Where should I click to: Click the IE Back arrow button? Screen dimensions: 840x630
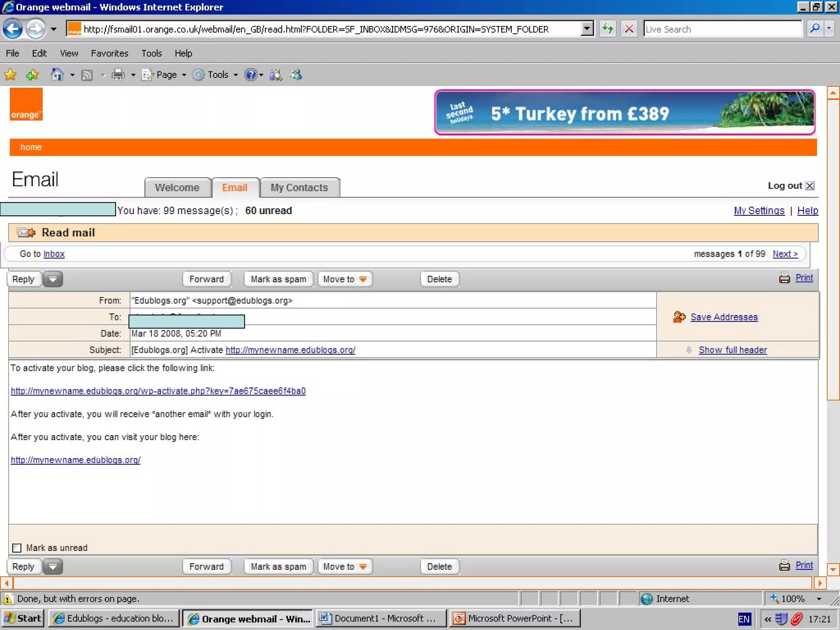coord(12,29)
